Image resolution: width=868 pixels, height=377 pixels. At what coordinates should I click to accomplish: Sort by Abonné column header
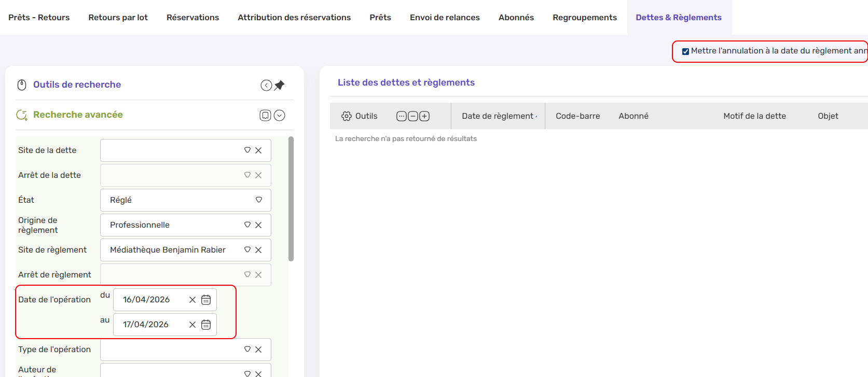pos(633,116)
